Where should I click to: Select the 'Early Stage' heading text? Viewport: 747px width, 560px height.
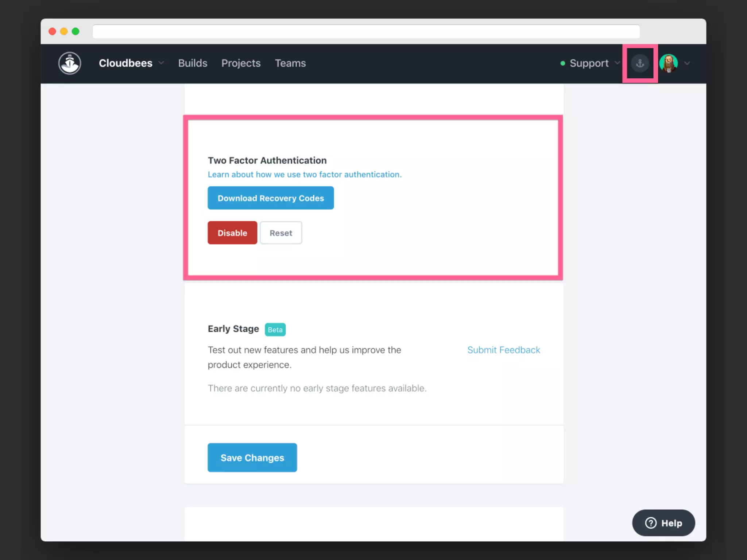click(233, 329)
